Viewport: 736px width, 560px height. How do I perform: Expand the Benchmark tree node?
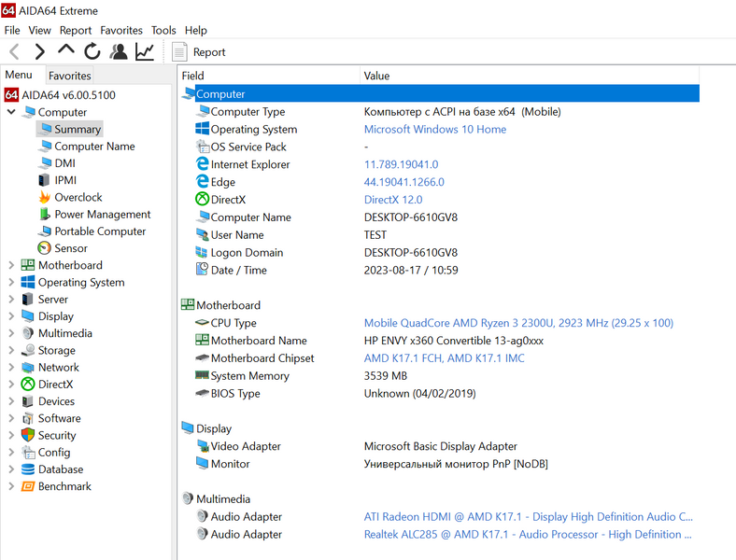(x=11, y=486)
